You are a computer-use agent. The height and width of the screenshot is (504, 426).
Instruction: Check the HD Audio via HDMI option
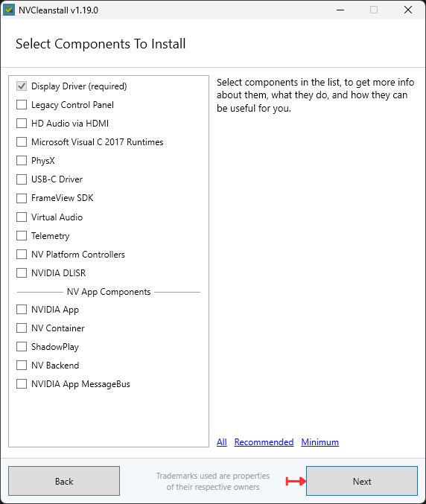click(x=22, y=124)
